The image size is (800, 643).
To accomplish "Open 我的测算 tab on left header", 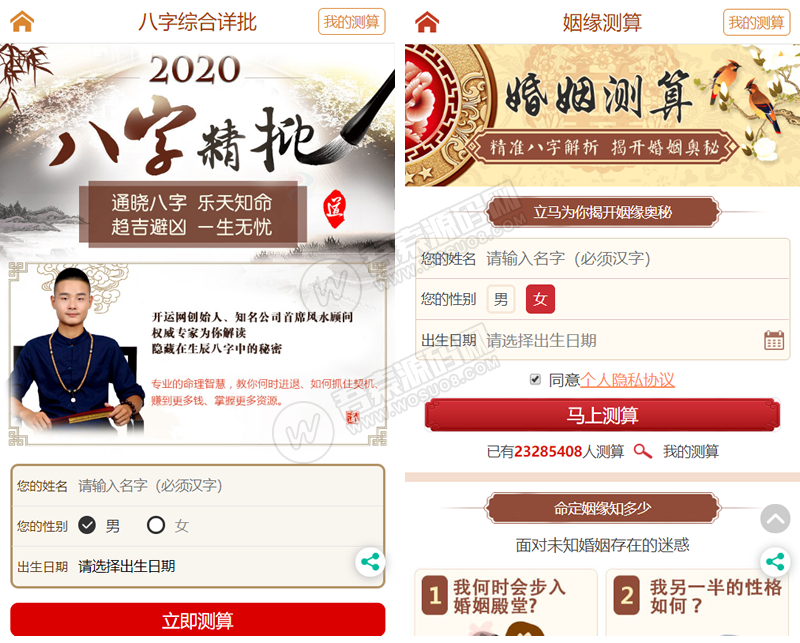I will tap(352, 22).
